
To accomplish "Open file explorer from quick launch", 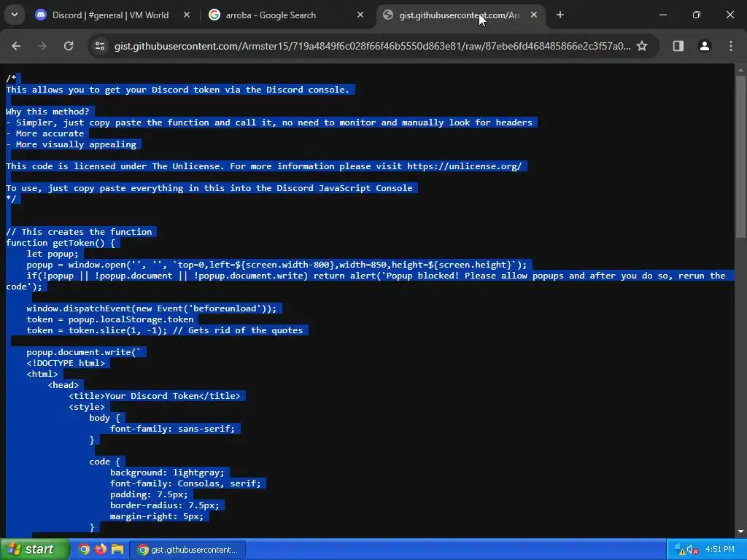I will pos(117,550).
